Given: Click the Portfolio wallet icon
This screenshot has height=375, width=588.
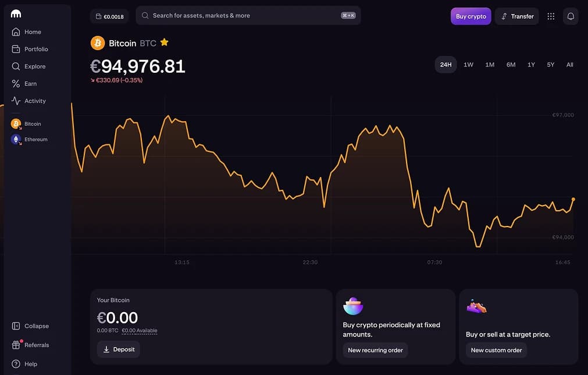Looking at the screenshot, I should 16,49.
